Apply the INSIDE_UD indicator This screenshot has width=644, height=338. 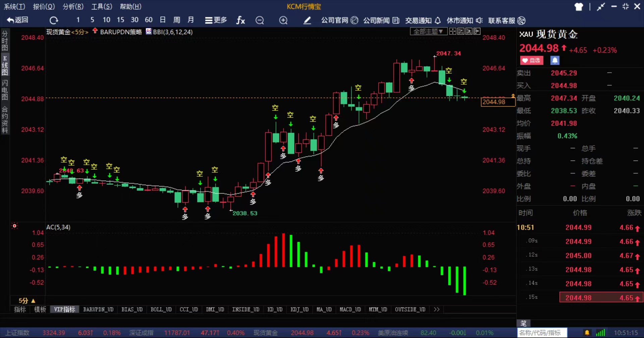(x=246, y=309)
